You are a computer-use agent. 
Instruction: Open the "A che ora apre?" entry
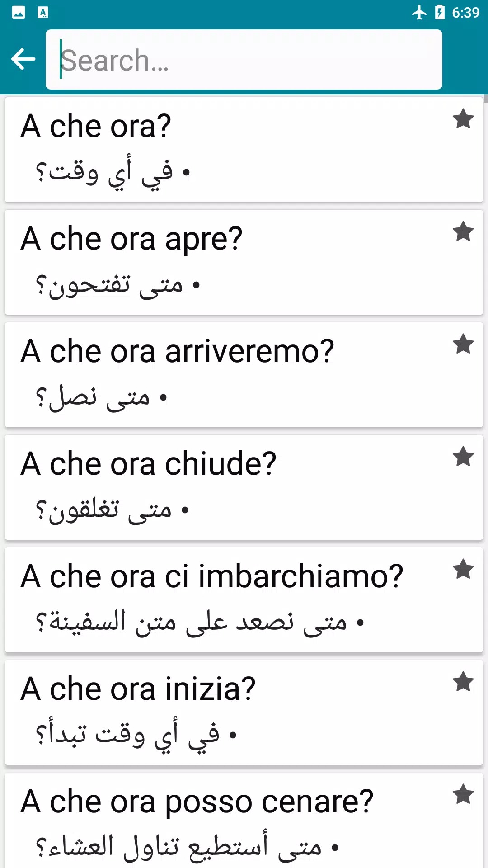[226, 262]
